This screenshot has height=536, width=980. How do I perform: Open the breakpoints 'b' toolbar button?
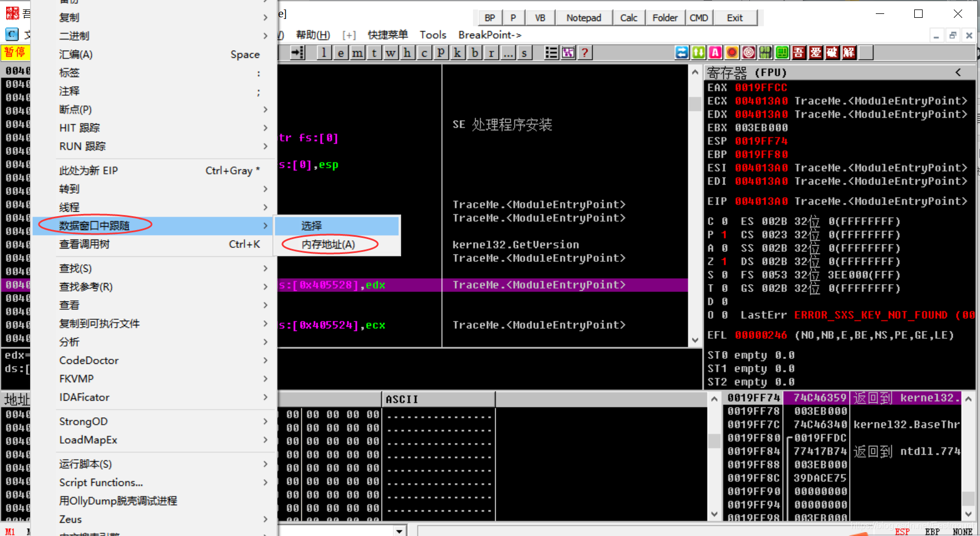pos(474,53)
